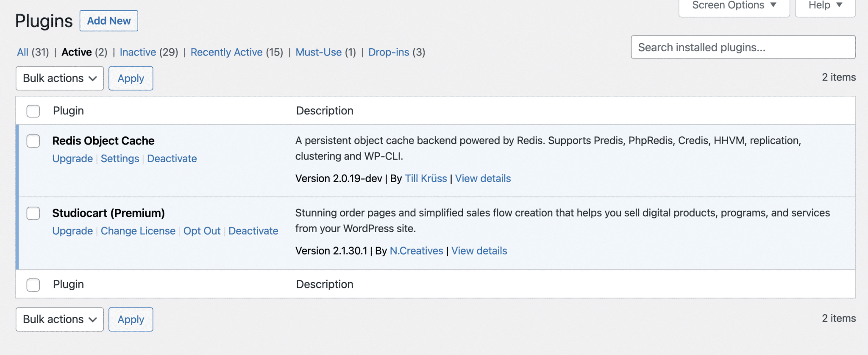The width and height of the screenshot is (868, 355).
Task: Toggle select-all checkbox in table footer
Action: 33,285
